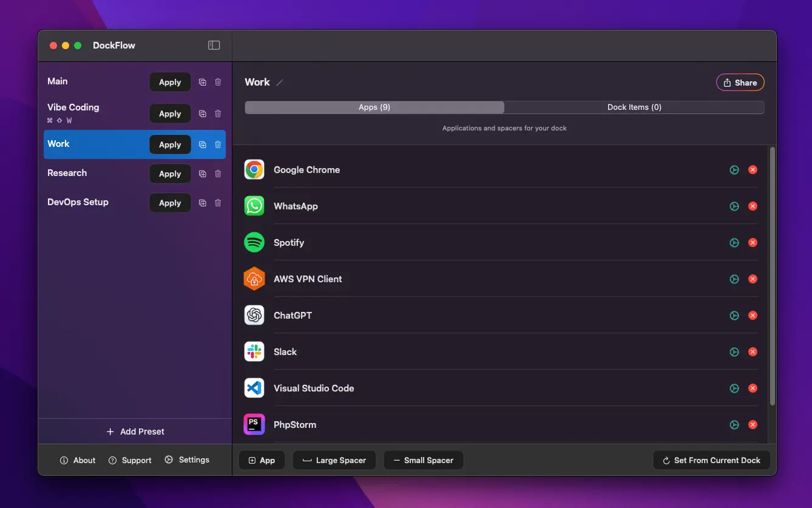Viewport: 812px width, 508px height.
Task: Remove WhatsApp from the list
Action: click(753, 206)
